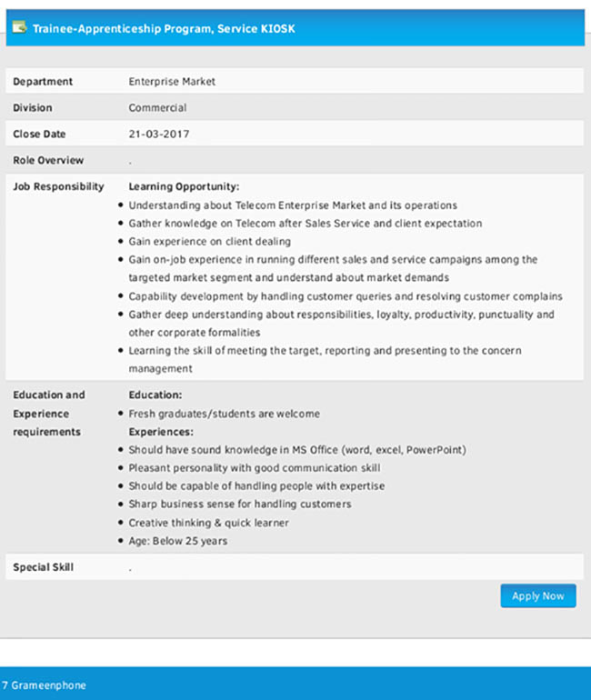This screenshot has height=700, width=591.
Task: Click the Special Skill label
Action: coord(43,567)
